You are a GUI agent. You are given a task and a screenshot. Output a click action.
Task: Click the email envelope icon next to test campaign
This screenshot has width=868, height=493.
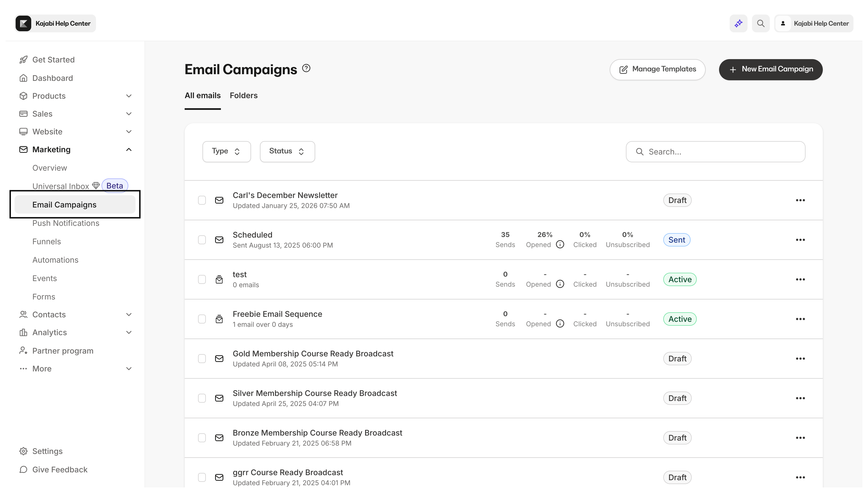219,279
